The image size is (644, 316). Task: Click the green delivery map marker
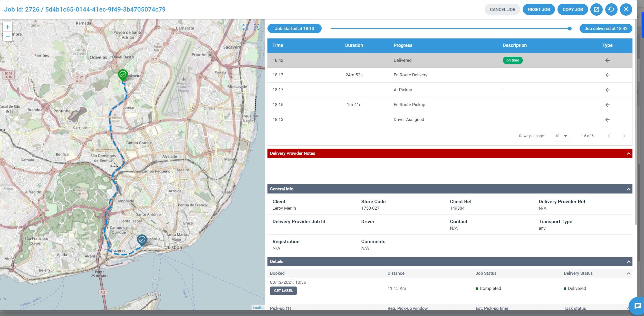tap(123, 75)
